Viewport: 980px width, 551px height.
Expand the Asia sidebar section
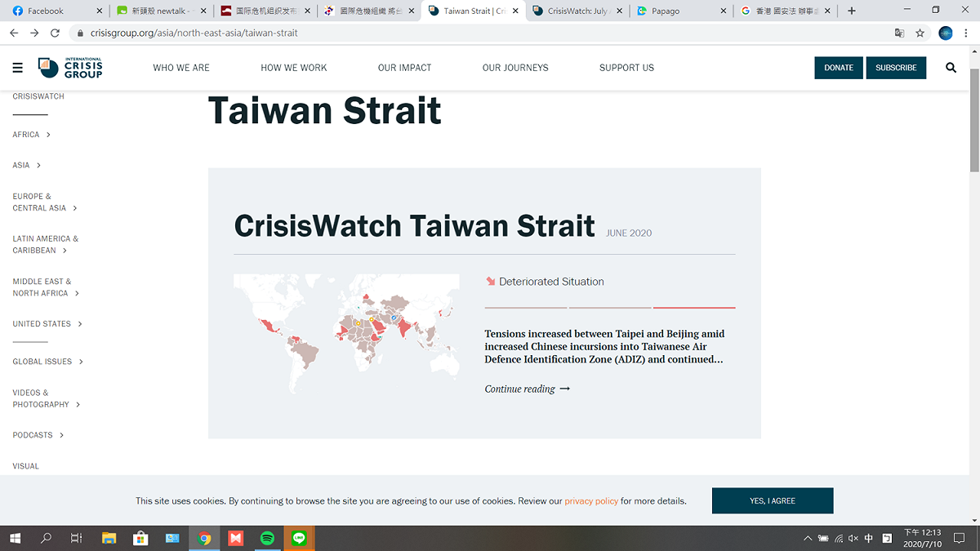pyautogui.click(x=27, y=165)
